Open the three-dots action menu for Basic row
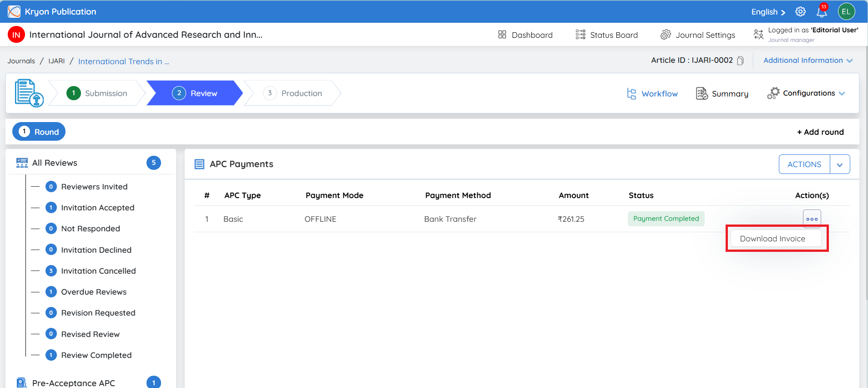The image size is (868, 388). pos(812,219)
